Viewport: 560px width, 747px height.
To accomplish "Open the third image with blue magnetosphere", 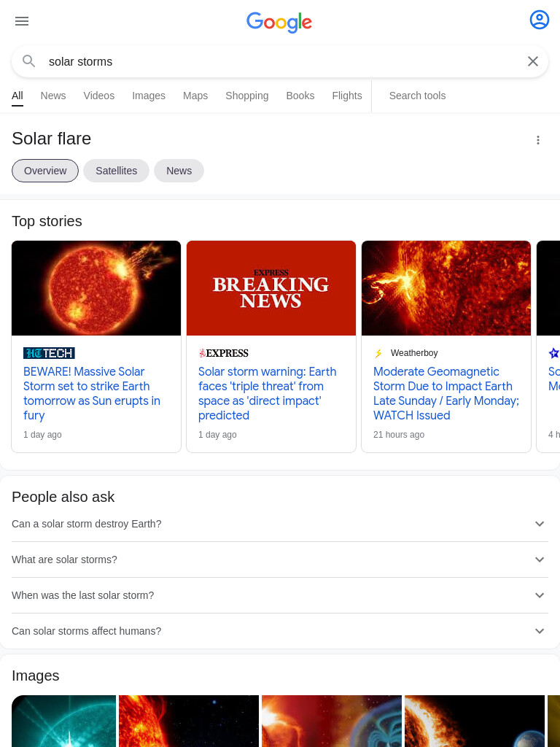I will (332, 721).
